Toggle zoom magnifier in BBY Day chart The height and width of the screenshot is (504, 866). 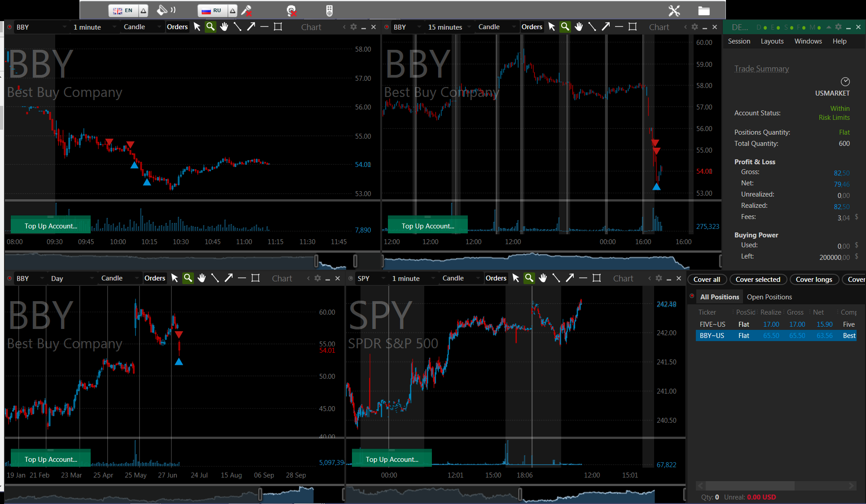[188, 278]
